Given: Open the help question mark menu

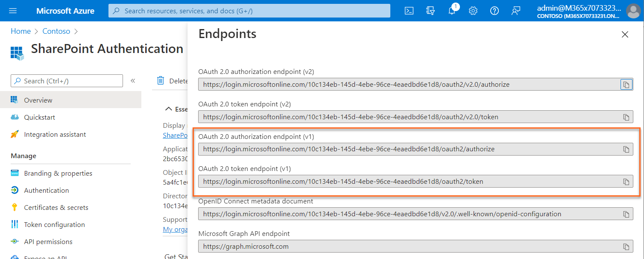Looking at the screenshot, I should (494, 11).
